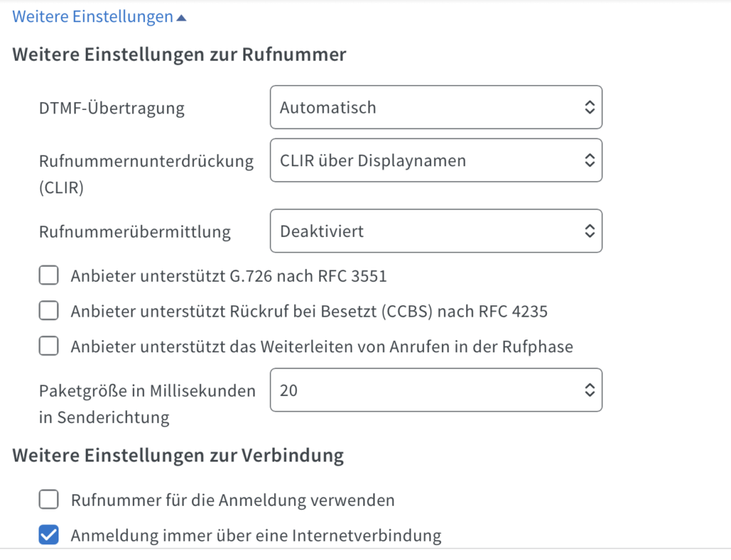Click the up-down arrows on the CLIR selector

point(589,161)
